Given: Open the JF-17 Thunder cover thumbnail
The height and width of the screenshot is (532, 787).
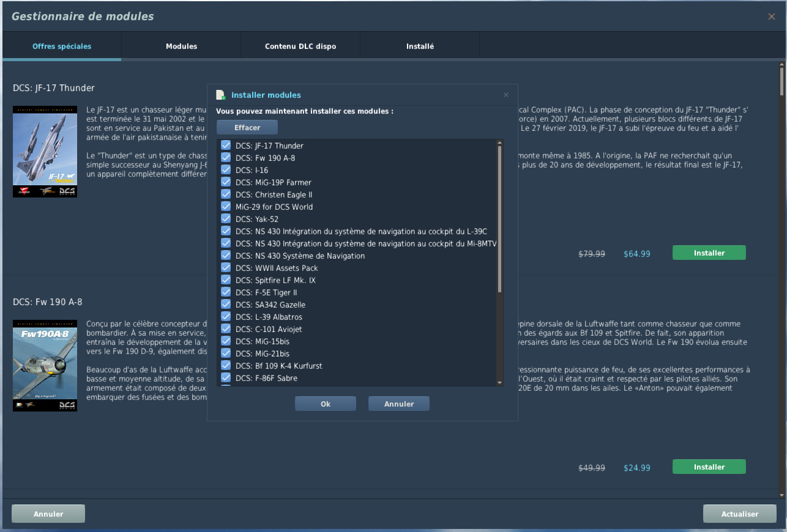Looking at the screenshot, I should (45, 152).
